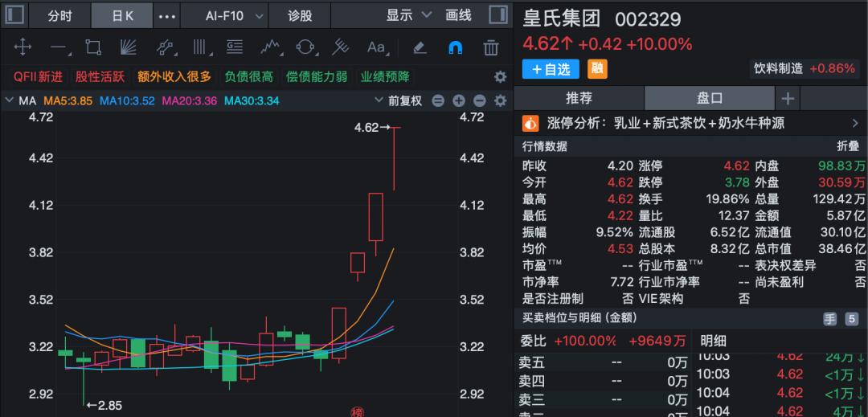Image resolution: width=868 pixels, height=417 pixels.
Task: Click 折叠 to collapse 行情数据
Action: click(x=848, y=146)
